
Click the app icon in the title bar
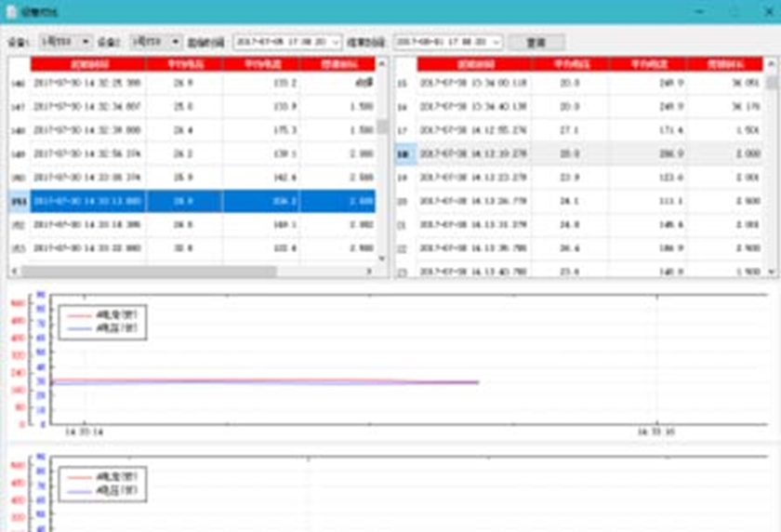tap(11, 11)
